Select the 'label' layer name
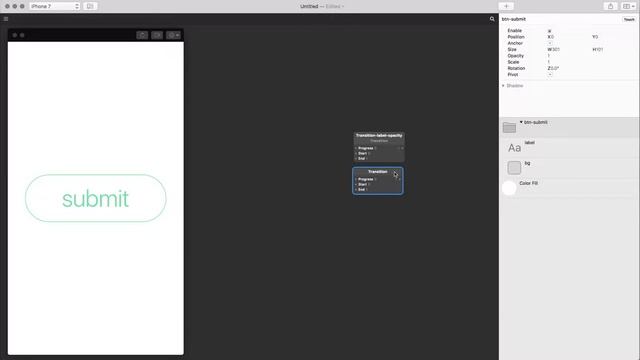Image resolution: width=640 pixels, height=360 pixels. coord(529,142)
